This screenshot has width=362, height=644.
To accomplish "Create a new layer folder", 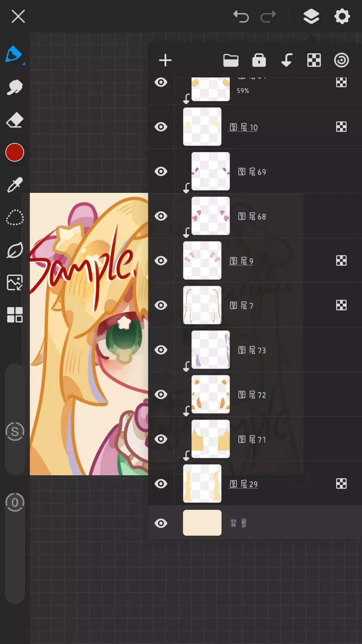I will point(231,60).
